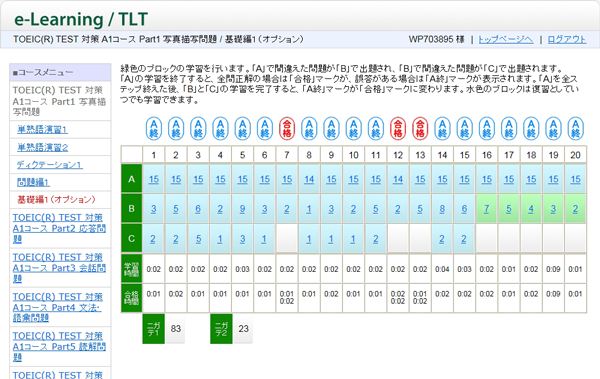The image size is (600, 379).
Task: Click the ログアウト link
Action: [566, 39]
